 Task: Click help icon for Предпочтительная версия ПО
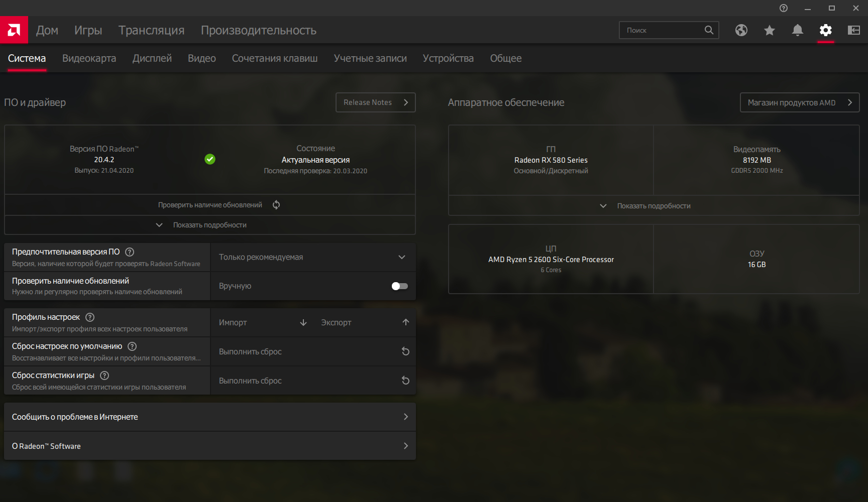[130, 252]
